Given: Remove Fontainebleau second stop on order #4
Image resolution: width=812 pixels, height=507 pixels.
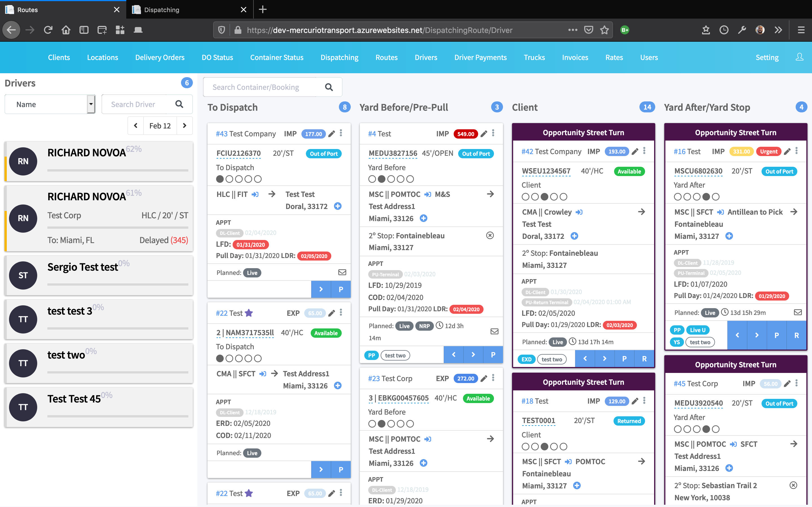Looking at the screenshot, I should (490, 235).
